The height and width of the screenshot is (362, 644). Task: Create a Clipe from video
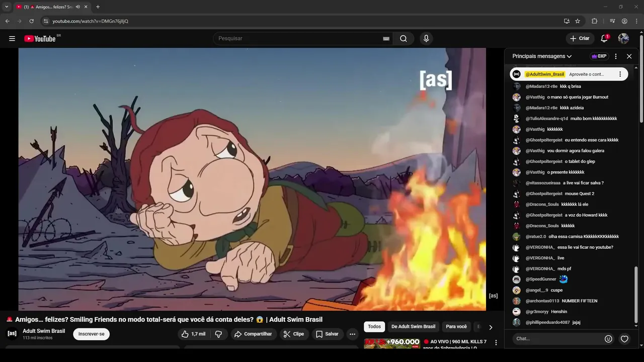click(x=294, y=334)
